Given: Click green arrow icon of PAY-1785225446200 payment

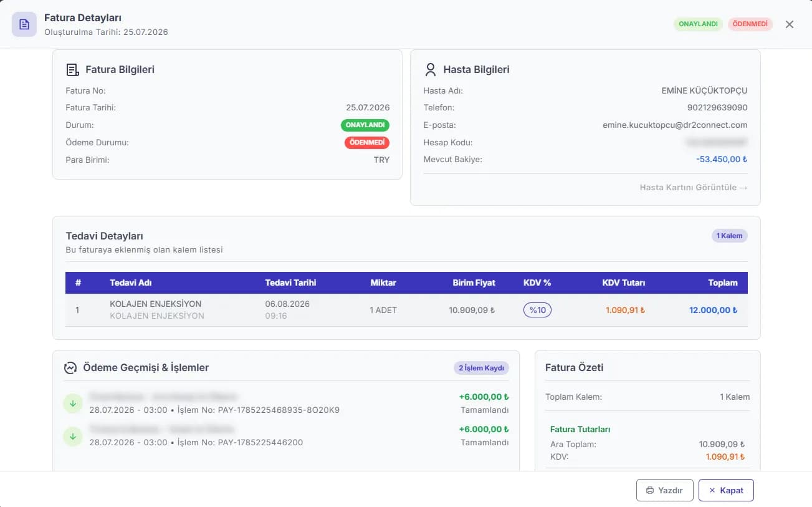Looking at the screenshot, I should (73, 436).
